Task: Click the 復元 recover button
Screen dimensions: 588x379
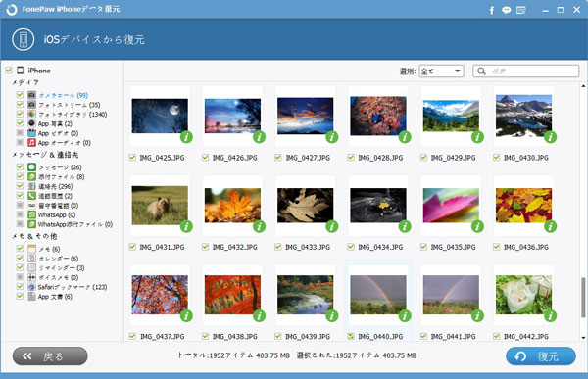Action: pyautogui.click(x=541, y=356)
